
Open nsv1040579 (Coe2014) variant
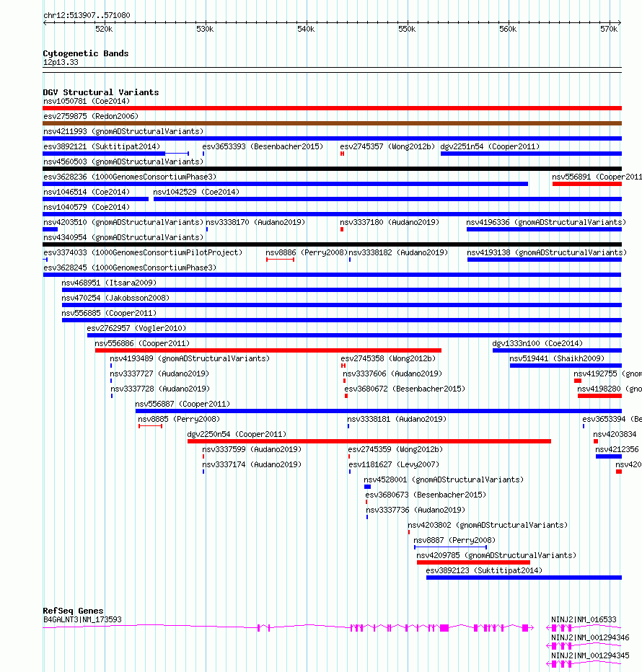point(86,207)
